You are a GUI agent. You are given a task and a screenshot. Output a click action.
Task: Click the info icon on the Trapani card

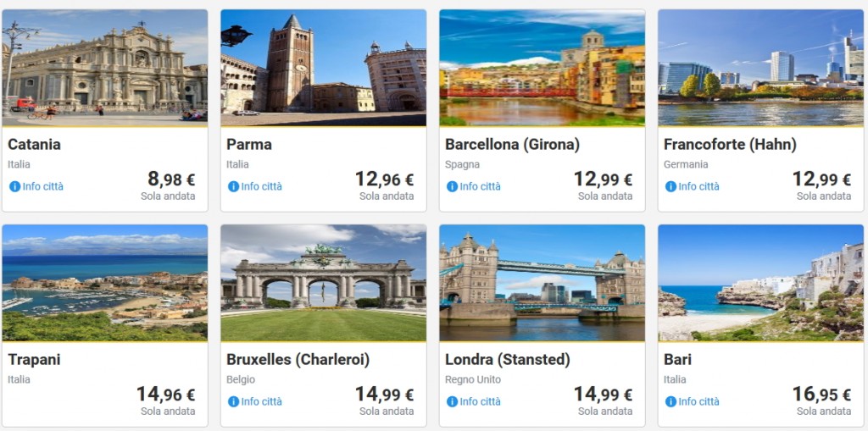click(14, 401)
